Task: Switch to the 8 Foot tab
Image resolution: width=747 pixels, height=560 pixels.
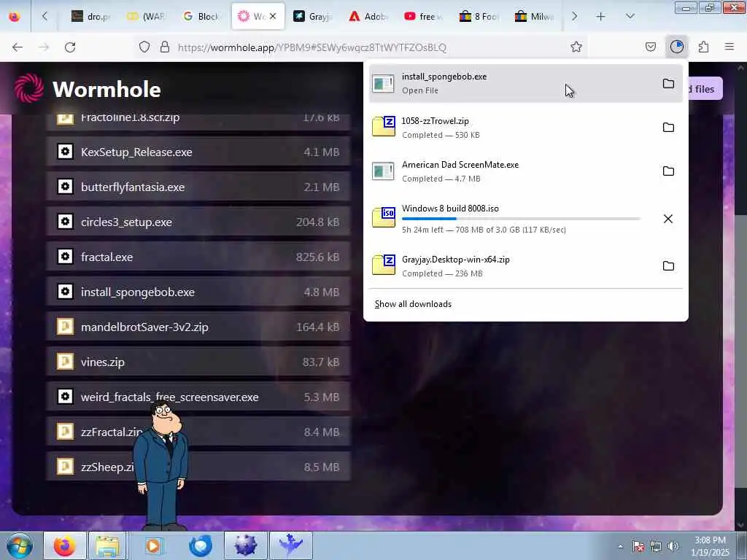Action: click(x=479, y=16)
